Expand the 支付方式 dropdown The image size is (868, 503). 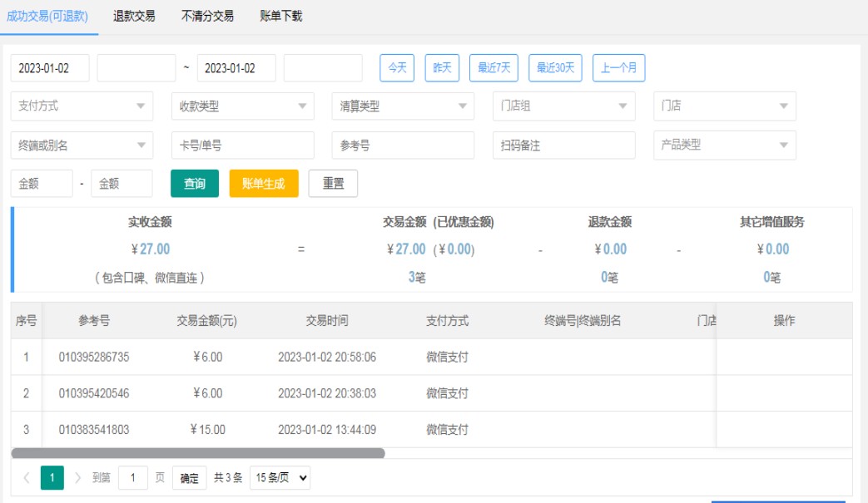coord(82,106)
